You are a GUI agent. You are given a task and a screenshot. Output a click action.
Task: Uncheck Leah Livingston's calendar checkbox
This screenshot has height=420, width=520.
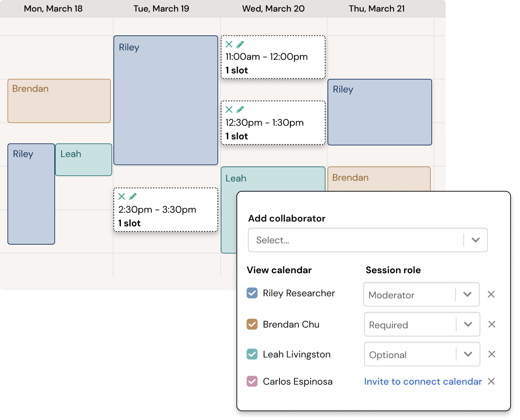click(x=252, y=354)
